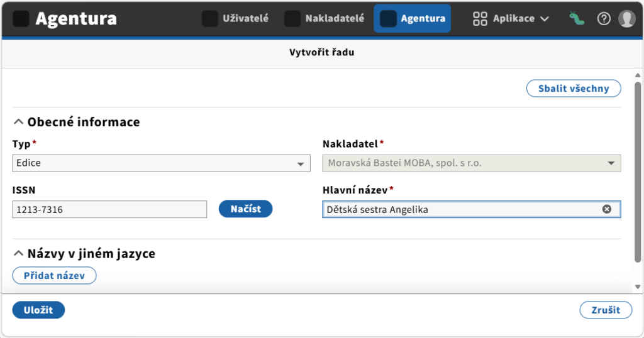This screenshot has height=338, width=644.
Task: Click the green bug report icon
Action: [577, 18]
